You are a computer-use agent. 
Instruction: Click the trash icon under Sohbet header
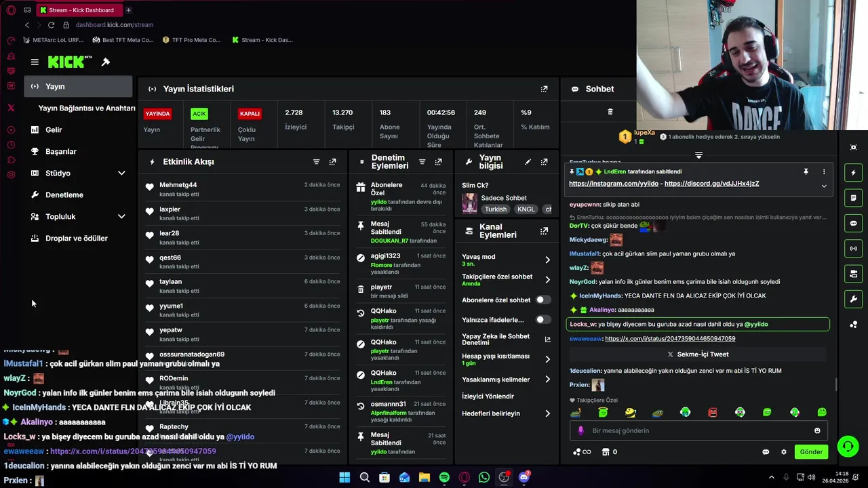[610, 112]
